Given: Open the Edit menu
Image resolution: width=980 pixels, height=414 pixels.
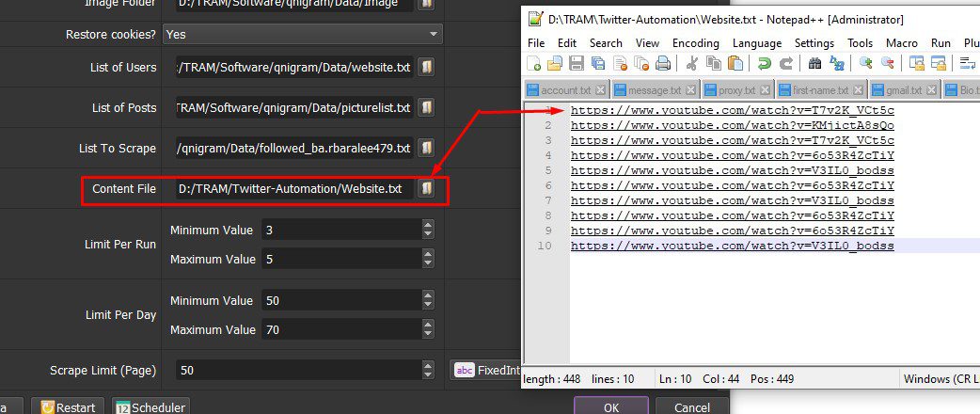Looking at the screenshot, I should (x=567, y=43).
